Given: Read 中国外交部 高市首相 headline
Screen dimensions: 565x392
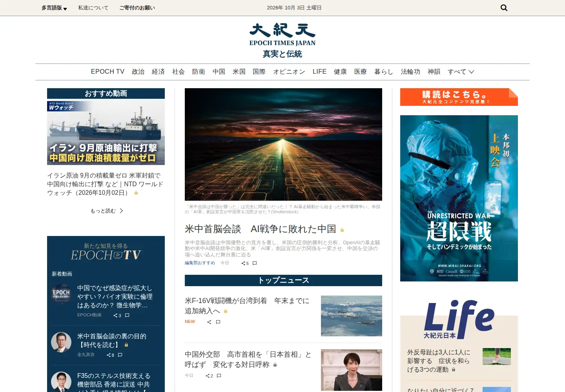Looking at the screenshot, I should coord(248,359).
